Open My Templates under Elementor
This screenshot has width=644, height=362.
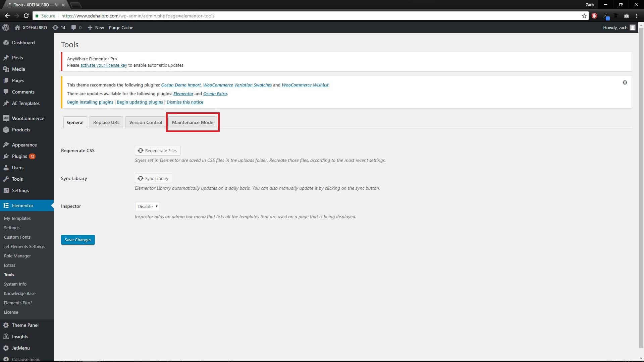coord(17,218)
